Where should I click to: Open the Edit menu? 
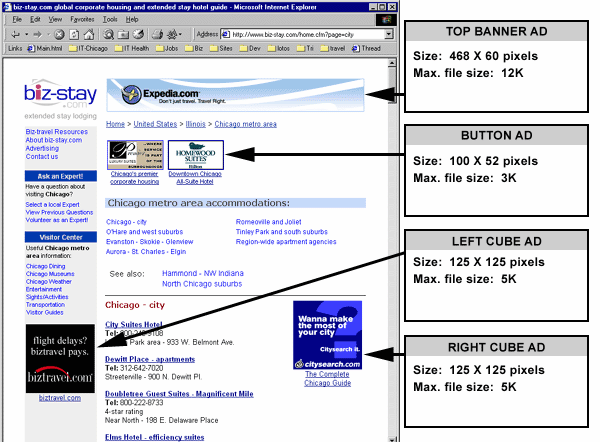(x=35, y=19)
